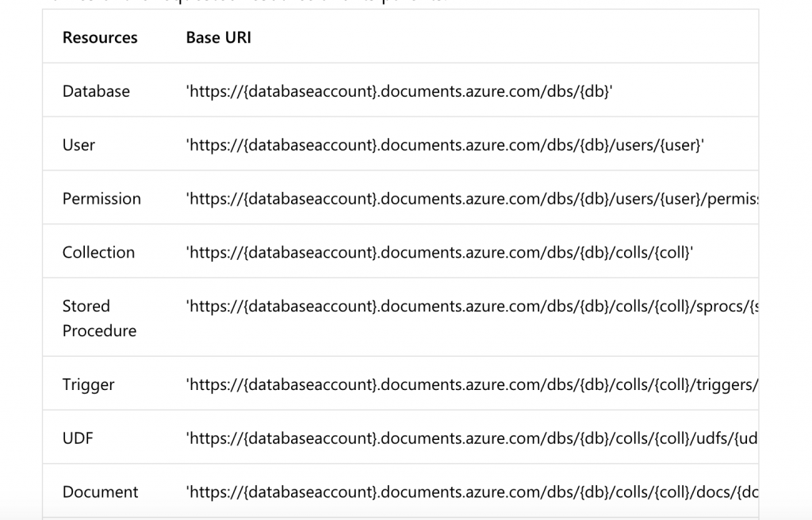Click the Stored Procedure sprocs URI
This screenshot has height=520, width=812.
(473, 306)
